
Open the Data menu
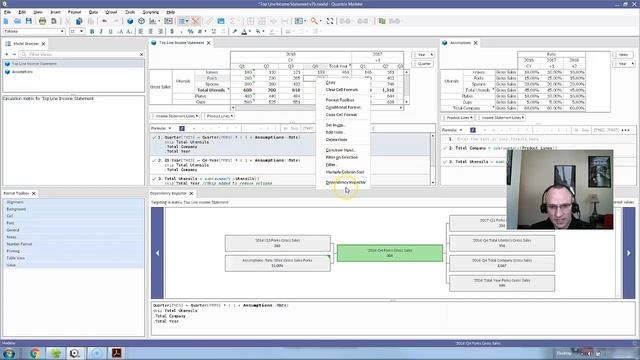(93, 12)
